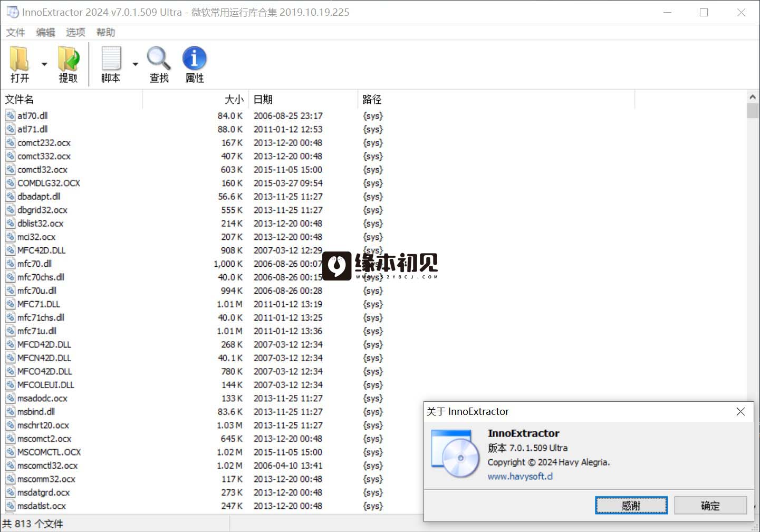760x532 pixels.
Task: Click the scrollbar up arrow of file list
Action: (753, 97)
